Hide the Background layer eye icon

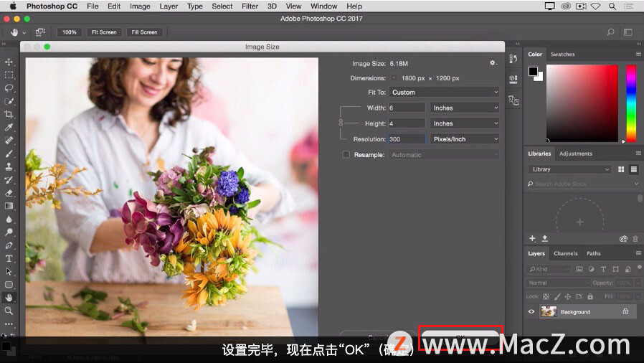tap(531, 311)
